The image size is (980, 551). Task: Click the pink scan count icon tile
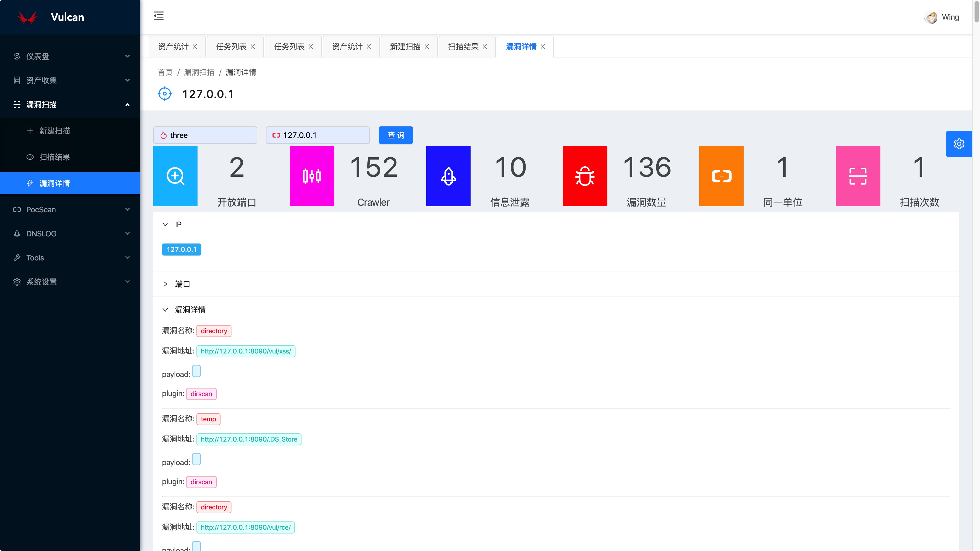pos(858,176)
